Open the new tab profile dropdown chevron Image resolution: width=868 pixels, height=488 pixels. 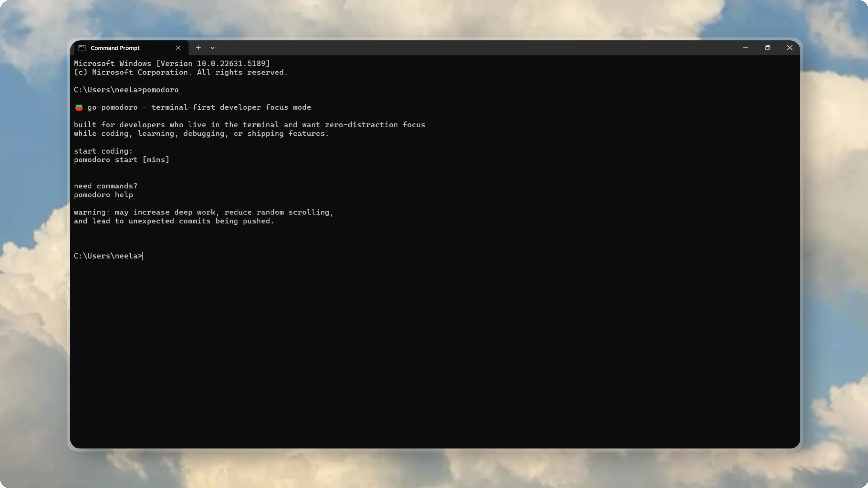[212, 48]
